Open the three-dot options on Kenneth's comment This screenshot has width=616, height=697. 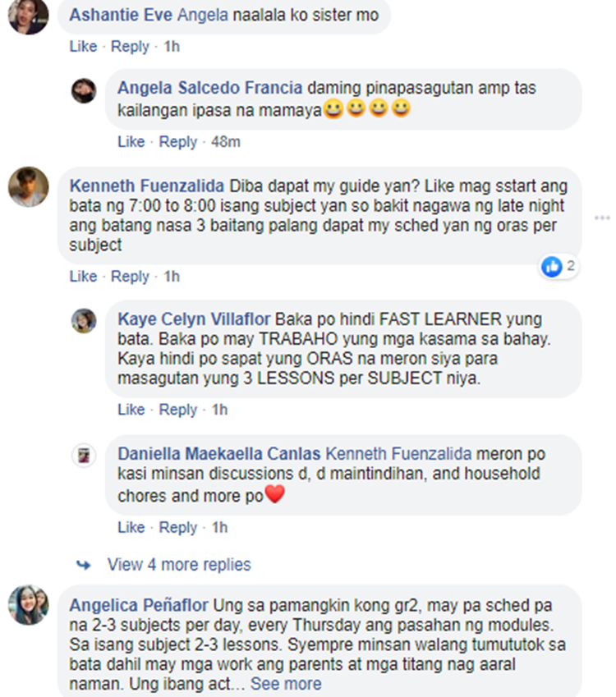602,218
